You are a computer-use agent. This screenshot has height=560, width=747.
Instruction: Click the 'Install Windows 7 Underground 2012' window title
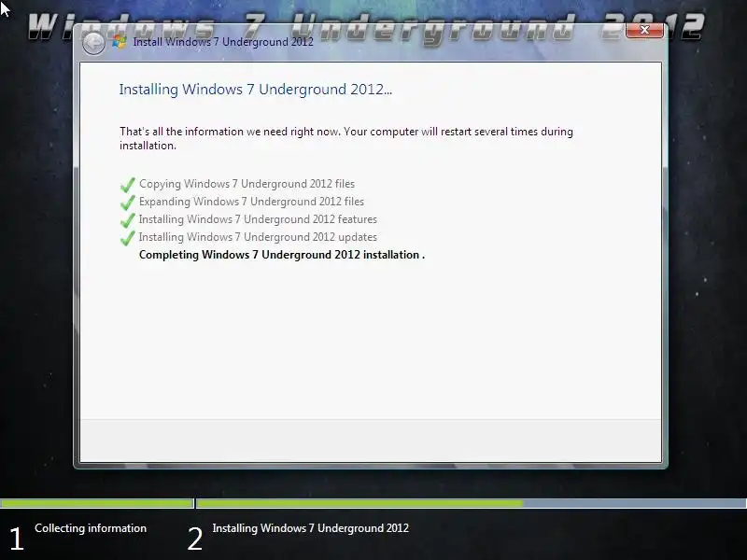[x=223, y=42]
